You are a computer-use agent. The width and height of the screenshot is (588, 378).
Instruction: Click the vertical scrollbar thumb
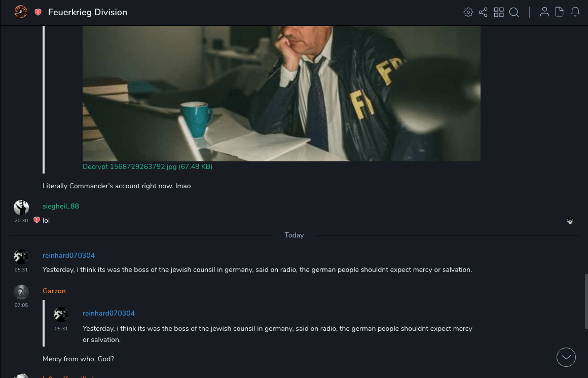(586, 301)
